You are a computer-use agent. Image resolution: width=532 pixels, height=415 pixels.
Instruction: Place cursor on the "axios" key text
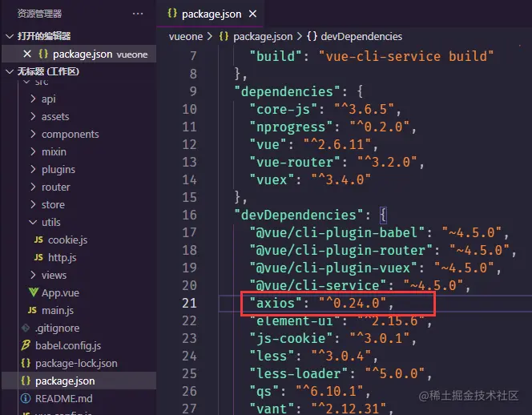pyautogui.click(x=275, y=303)
